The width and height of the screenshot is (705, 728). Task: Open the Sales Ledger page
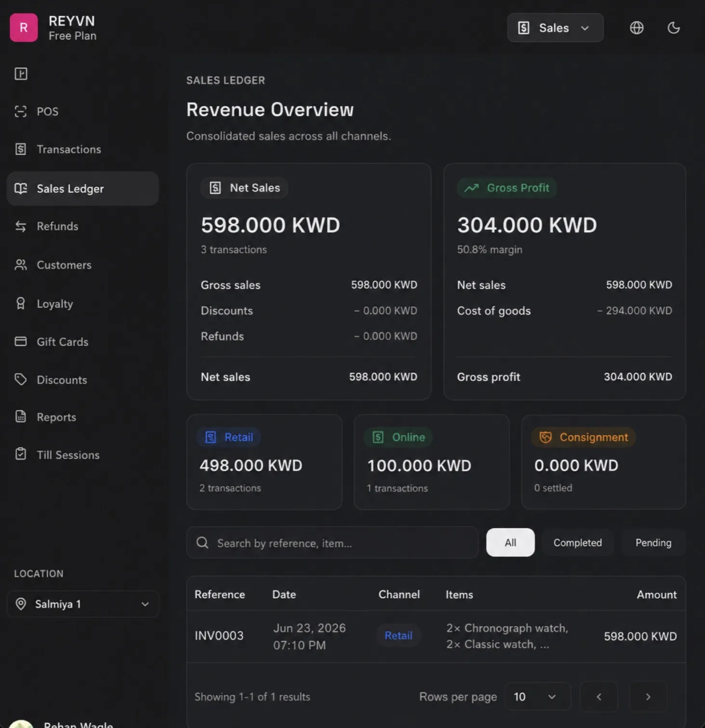click(83, 189)
